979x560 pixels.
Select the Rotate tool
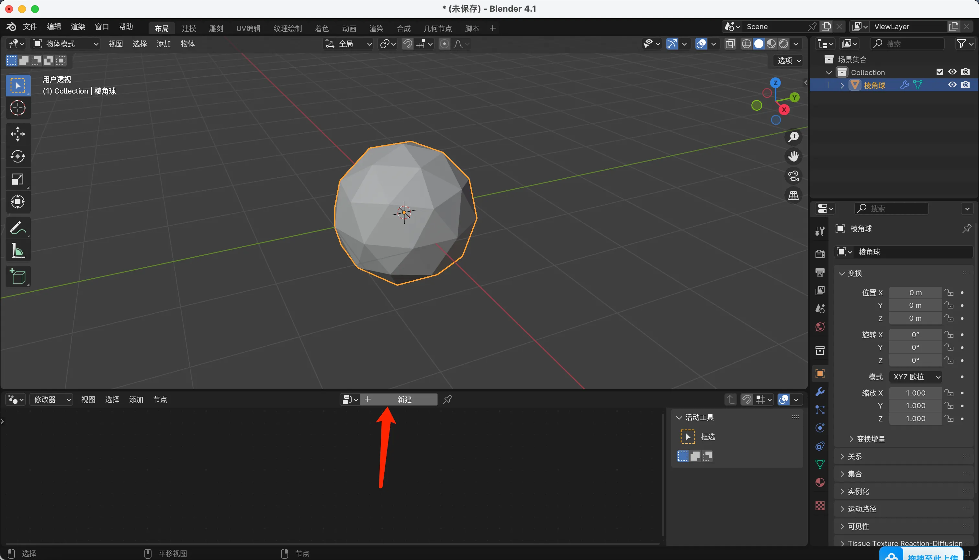click(x=18, y=157)
